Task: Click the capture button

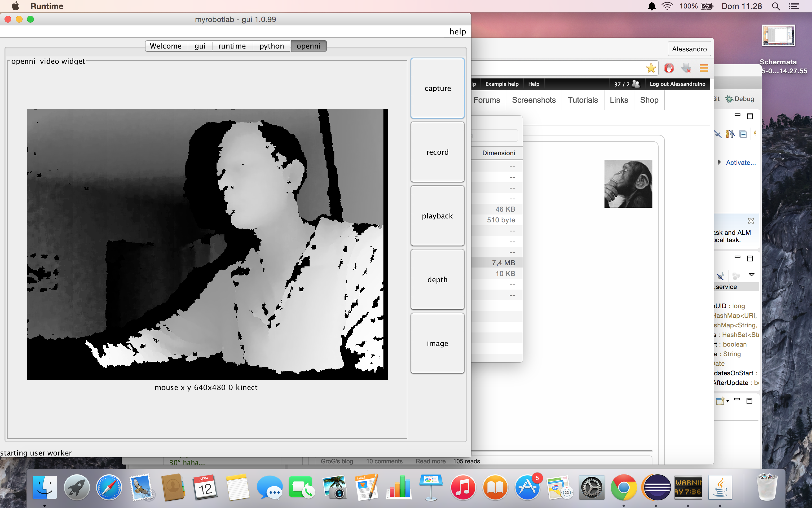Action: (438, 88)
